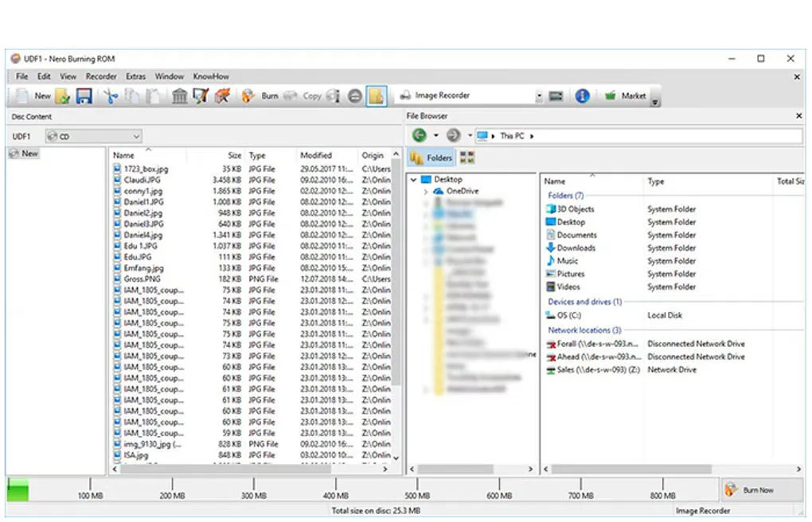Collapse the Desktop tree node
This screenshot has height=522, width=812.
click(413, 180)
